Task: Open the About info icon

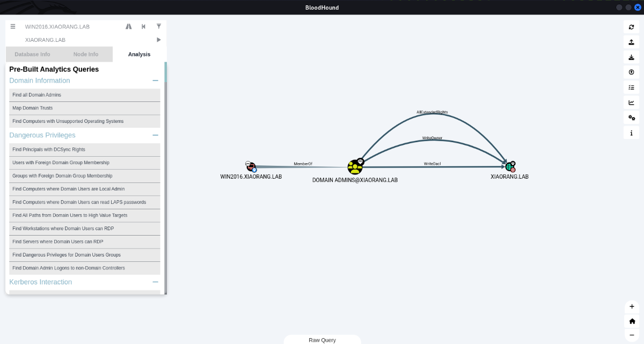Action: (x=631, y=133)
